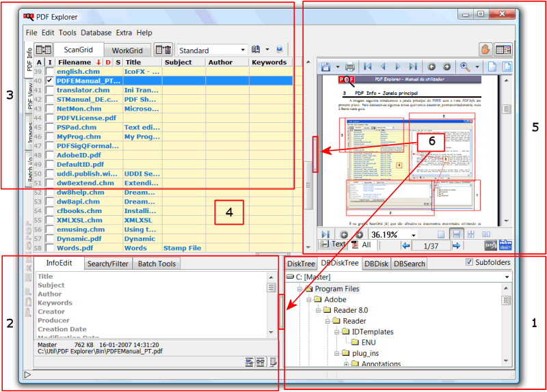Check the box for english.chm row
Screen dimensions: 547x392
pyautogui.click(x=50, y=72)
